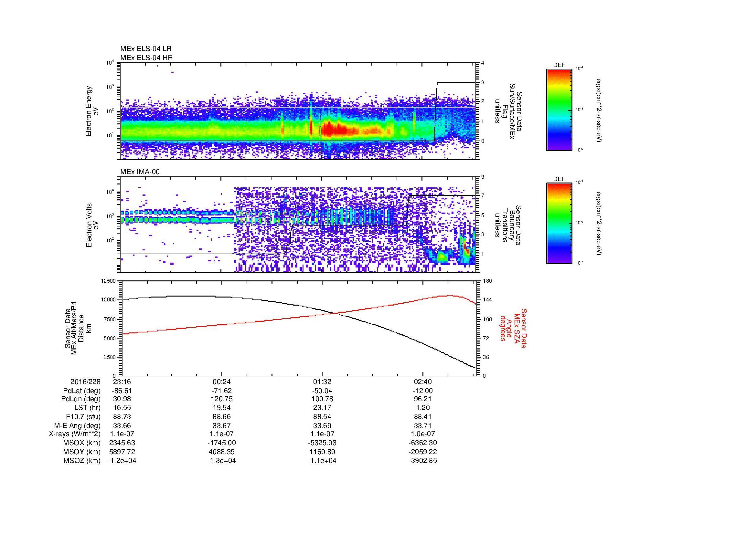Click the 02:40 time tick label
This screenshot has height=534, width=756.
423,382
